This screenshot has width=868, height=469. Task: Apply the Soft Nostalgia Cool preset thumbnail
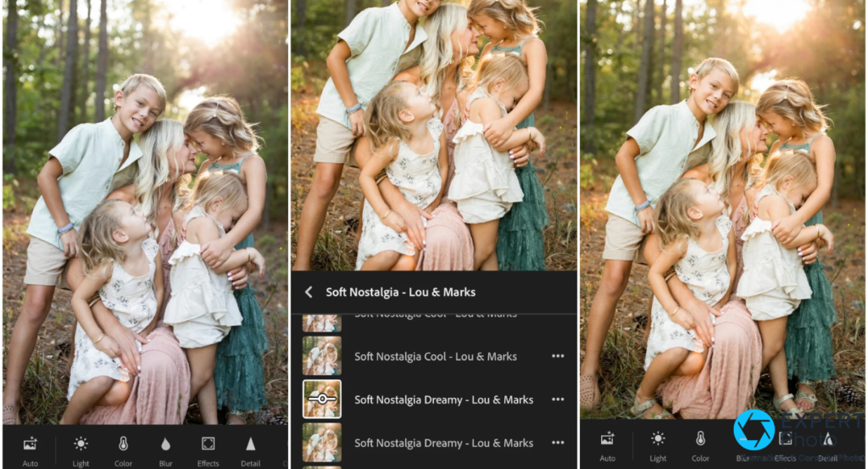[322, 356]
